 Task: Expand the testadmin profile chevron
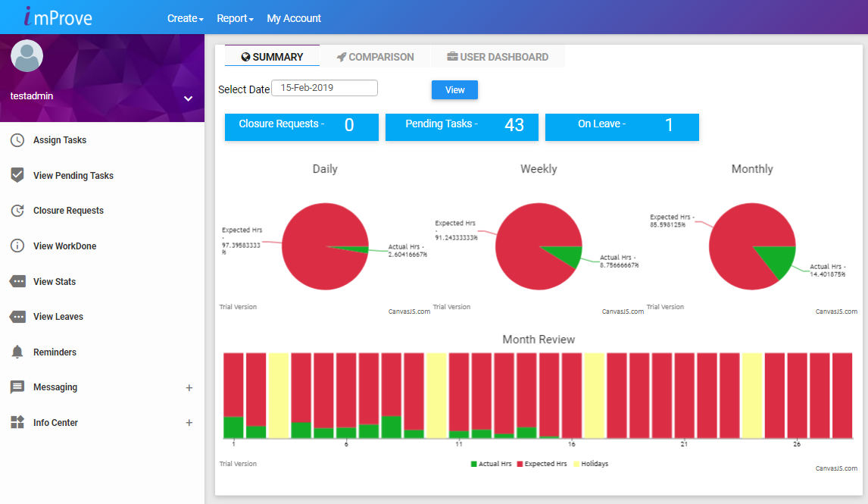[x=188, y=99]
